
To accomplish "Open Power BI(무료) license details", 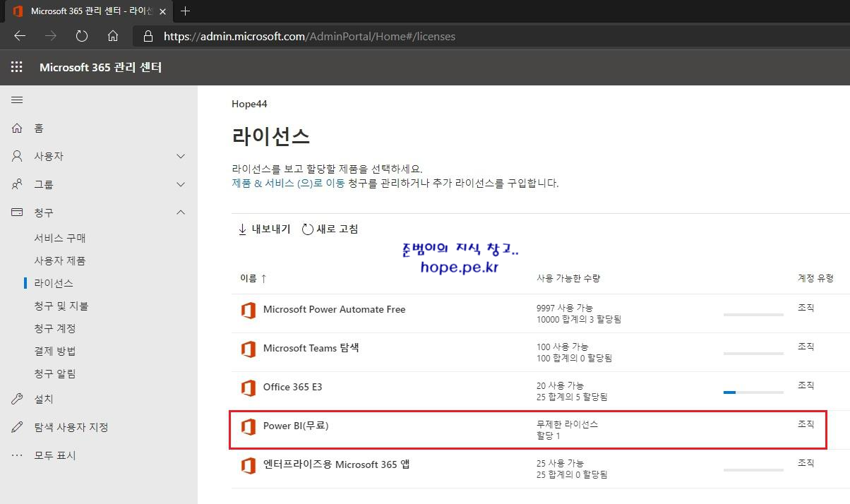I will pos(296,426).
